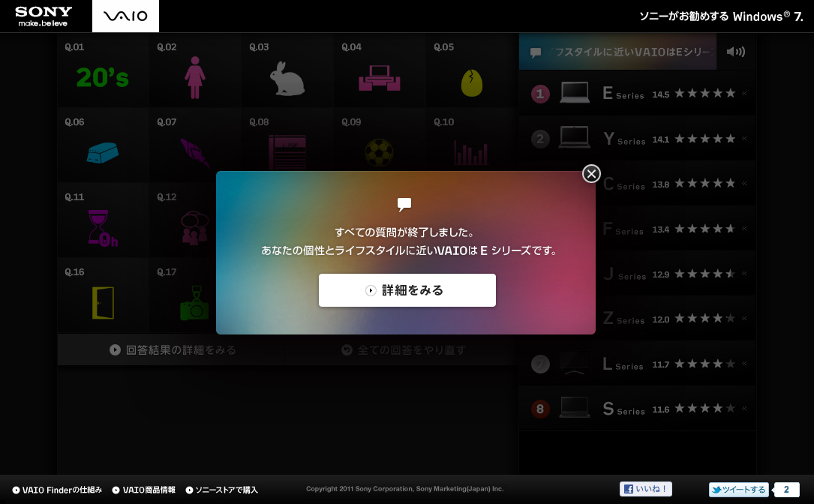Select the Q.06 blue block icon

click(103, 151)
